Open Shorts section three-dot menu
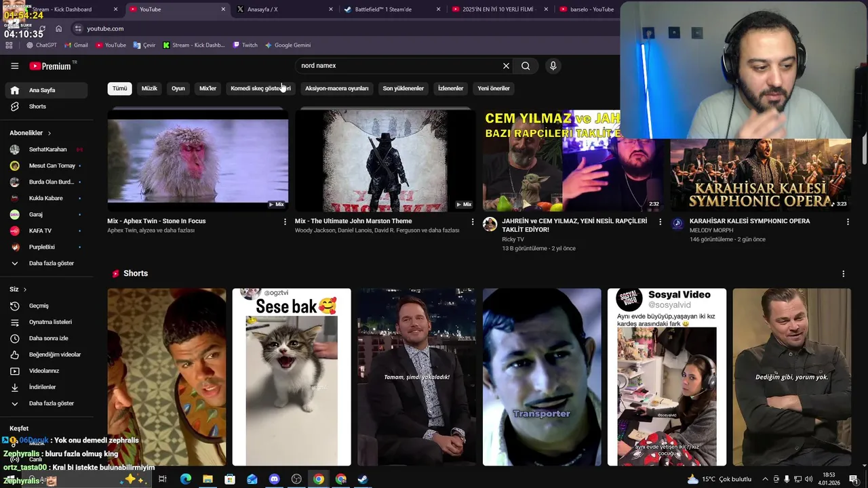The height and width of the screenshot is (488, 868). [844, 274]
